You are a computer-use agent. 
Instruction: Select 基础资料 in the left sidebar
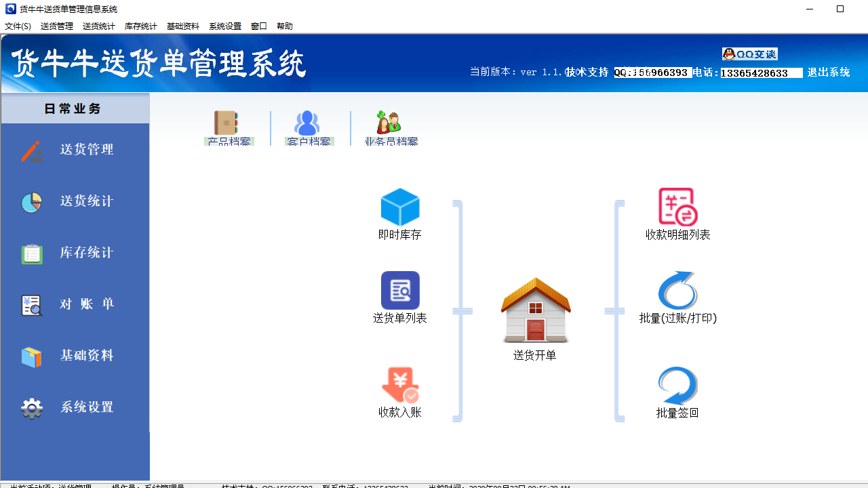click(75, 356)
